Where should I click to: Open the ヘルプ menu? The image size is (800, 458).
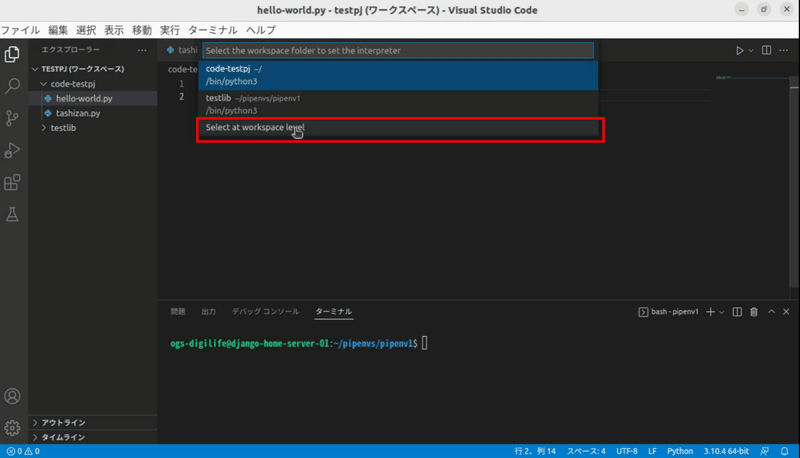point(261,30)
